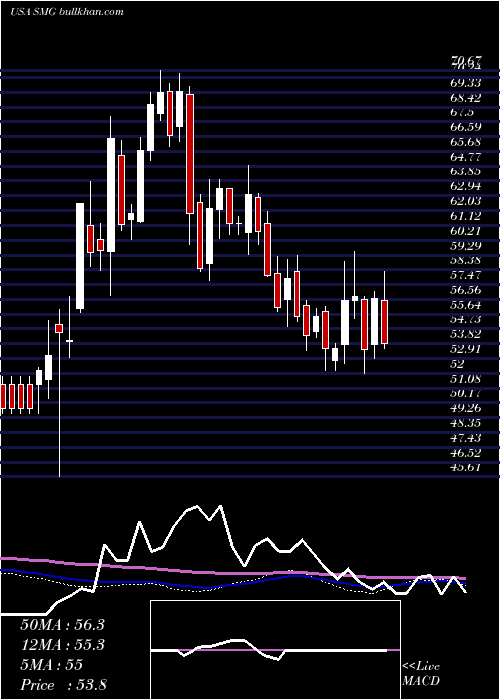Select the 66.59 price axis label
The image size is (500, 700).
pyautogui.click(x=466, y=127)
